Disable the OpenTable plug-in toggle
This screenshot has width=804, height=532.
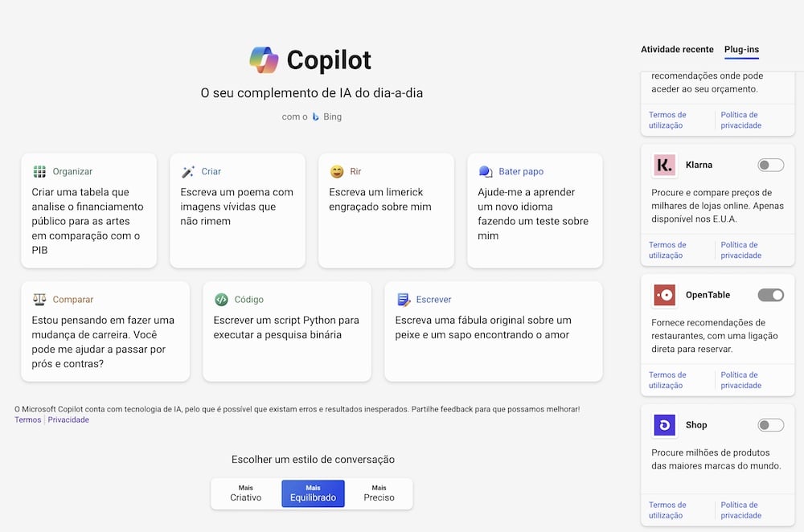[771, 295]
